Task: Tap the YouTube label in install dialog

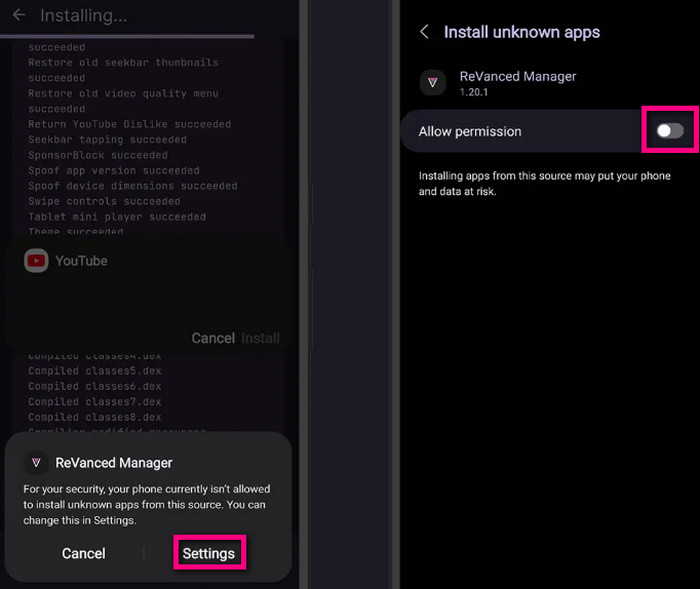Action: pos(81,261)
